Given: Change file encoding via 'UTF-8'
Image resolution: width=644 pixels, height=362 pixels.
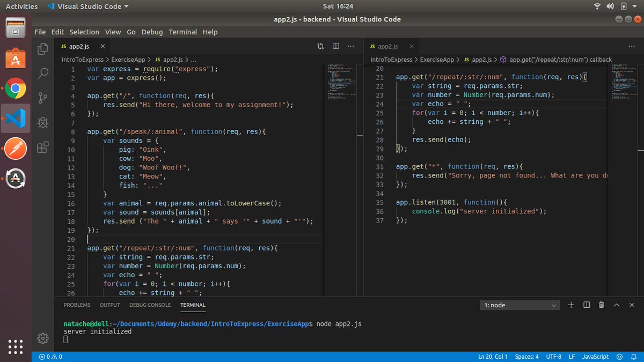Looking at the screenshot, I should click(554, 357).
